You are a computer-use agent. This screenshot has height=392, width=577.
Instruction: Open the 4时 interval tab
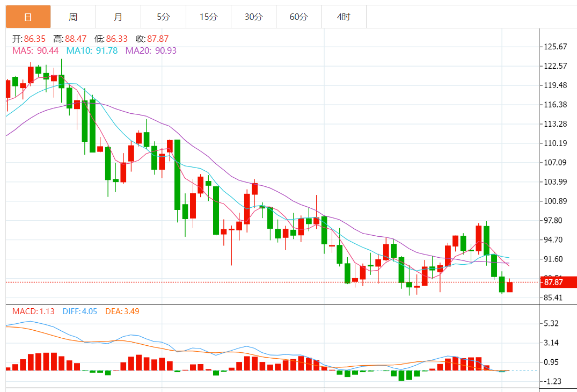pos(344,17)
